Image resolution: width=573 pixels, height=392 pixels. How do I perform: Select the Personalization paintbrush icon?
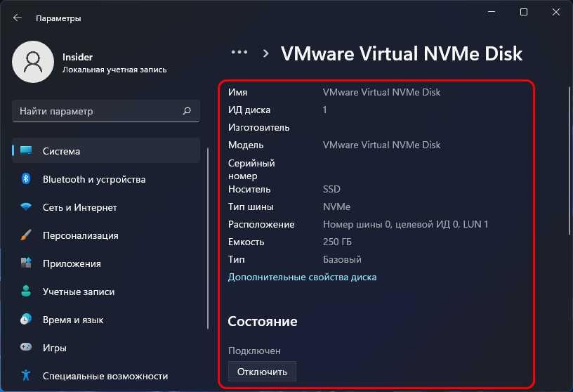pos(26,235)
